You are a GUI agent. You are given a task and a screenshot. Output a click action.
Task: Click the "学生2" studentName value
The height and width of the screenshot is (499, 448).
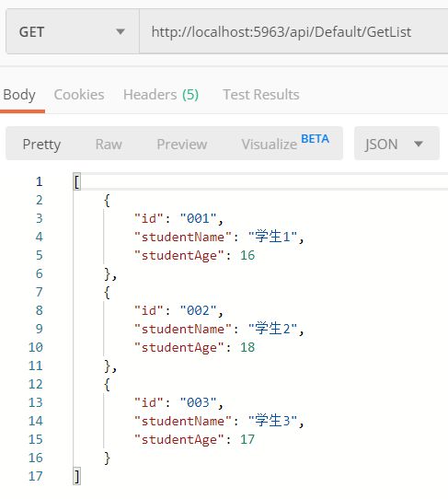pyautogui.click(x=272, y=329)
